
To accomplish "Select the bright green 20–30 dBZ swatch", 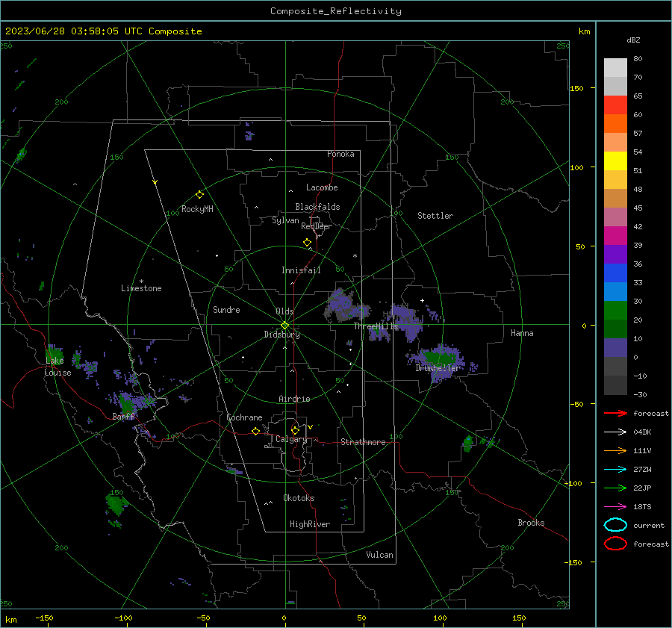I will [x=615, y=311].
